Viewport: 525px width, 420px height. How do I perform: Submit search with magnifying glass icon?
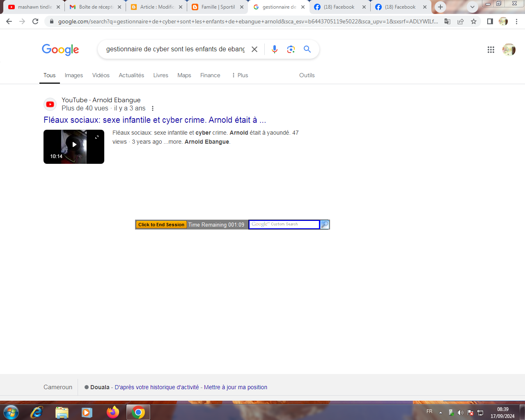coord(307,49)
